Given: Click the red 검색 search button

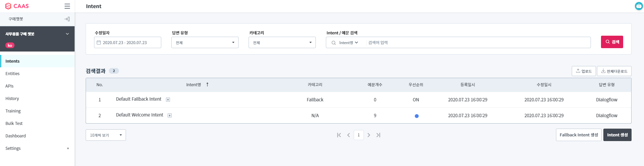Looking at the screenshot, I should point(612,42).
